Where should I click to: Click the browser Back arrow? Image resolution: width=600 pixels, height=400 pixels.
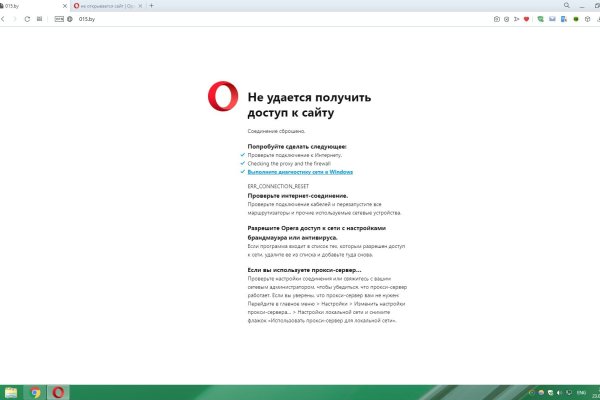tap(5, 18)
